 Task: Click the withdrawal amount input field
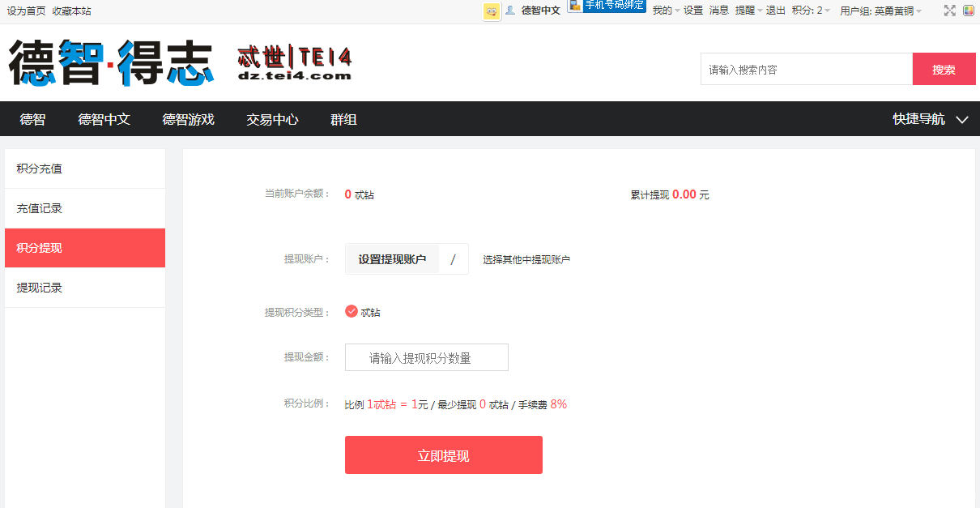(427, 357)
